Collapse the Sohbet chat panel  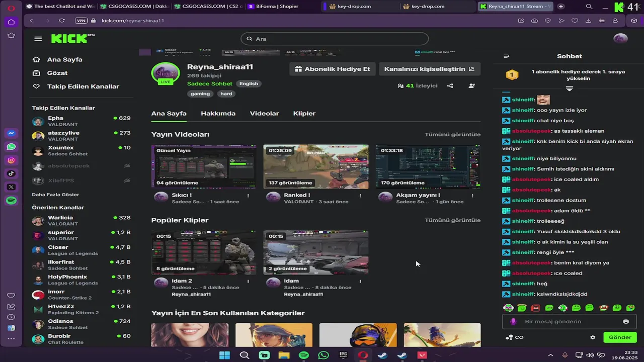(x=507, y=56)
